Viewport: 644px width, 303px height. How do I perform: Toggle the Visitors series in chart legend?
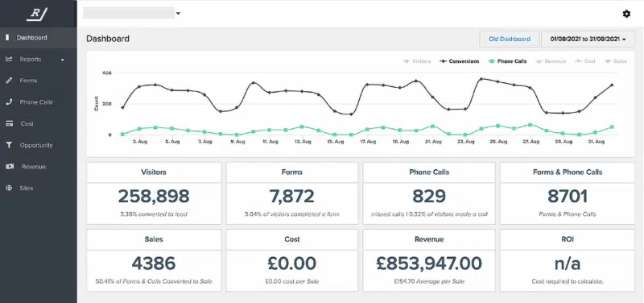[417, 61]
